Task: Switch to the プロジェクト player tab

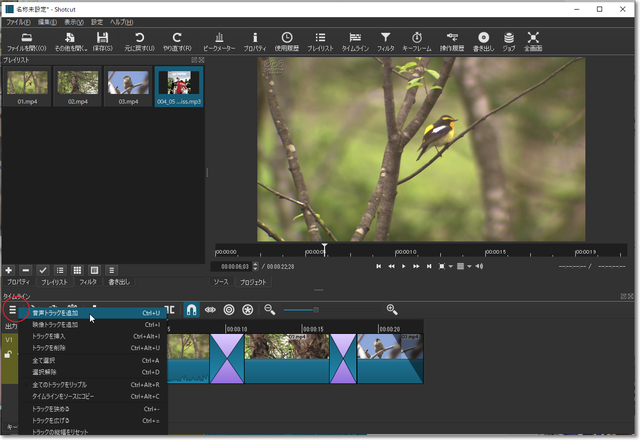Action: [x=255, y=282]
